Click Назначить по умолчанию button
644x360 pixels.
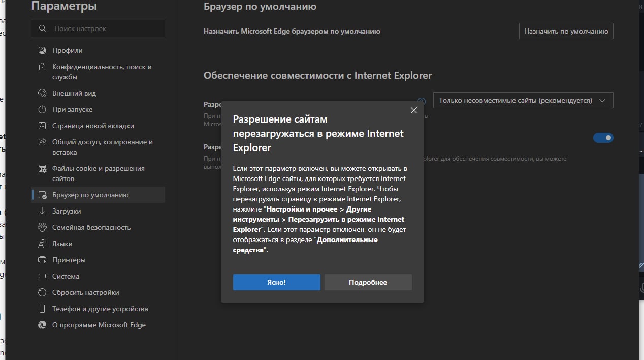[566, 31]
